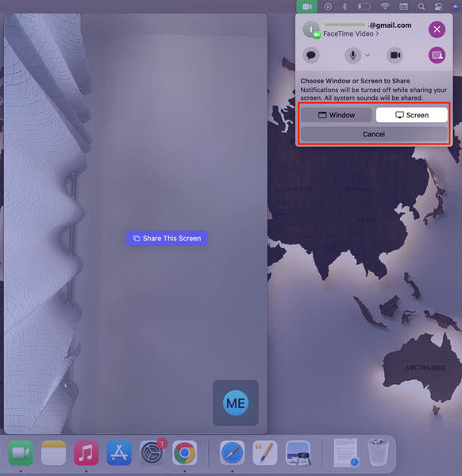Open the keyboard input menu bar icon
Screen dimensions: 462x476
(x=403, y=6)
